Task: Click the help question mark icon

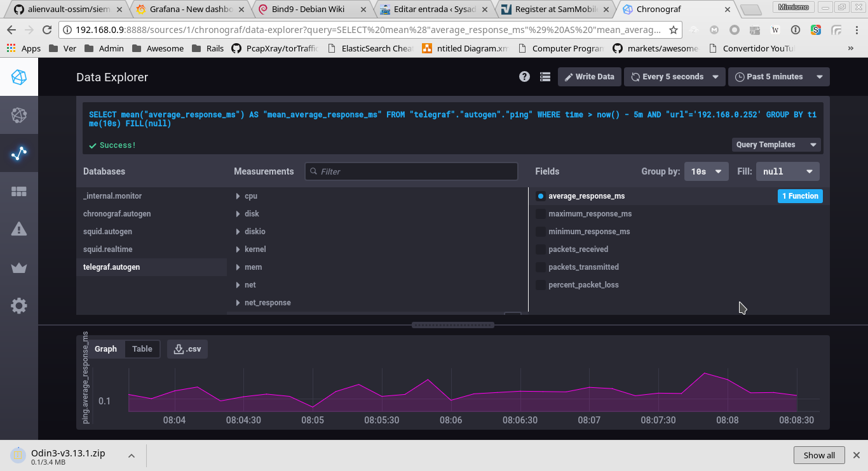Action: [x=524, y=76]
